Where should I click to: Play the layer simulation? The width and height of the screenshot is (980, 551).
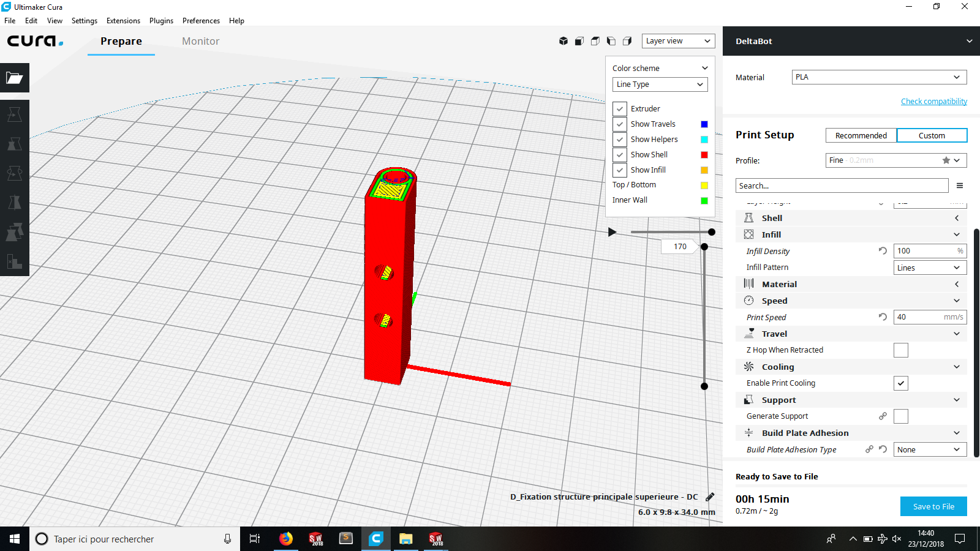(612, 232)
